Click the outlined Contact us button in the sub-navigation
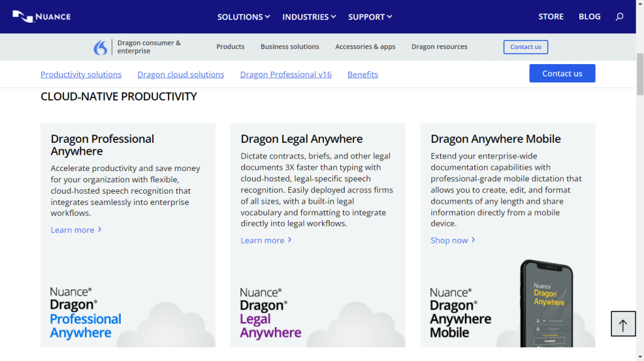 (x=526, y=47)
